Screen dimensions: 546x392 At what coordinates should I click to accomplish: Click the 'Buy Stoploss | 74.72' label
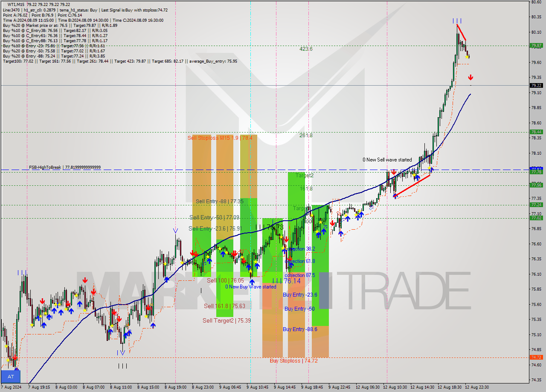[x=294, y=361]
